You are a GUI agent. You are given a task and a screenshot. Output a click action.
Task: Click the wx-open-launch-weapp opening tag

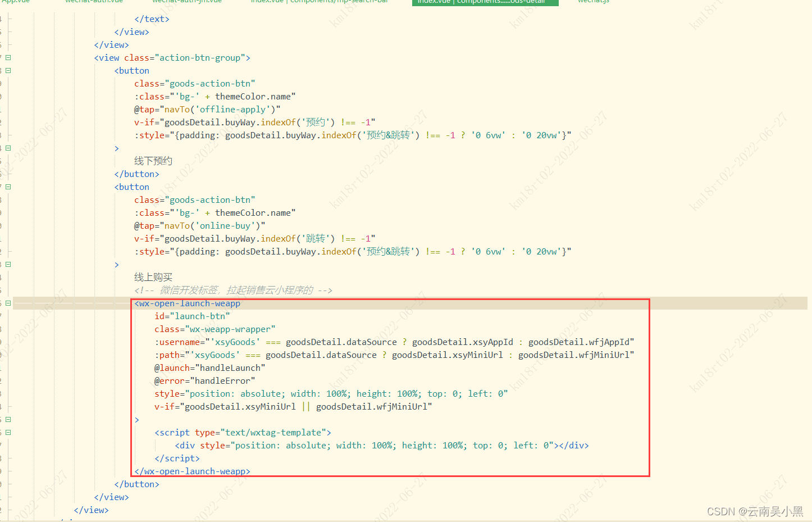[x=188, y=303]
